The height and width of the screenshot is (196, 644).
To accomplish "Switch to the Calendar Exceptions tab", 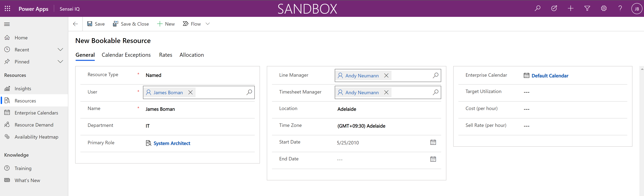I will [126, 55].
